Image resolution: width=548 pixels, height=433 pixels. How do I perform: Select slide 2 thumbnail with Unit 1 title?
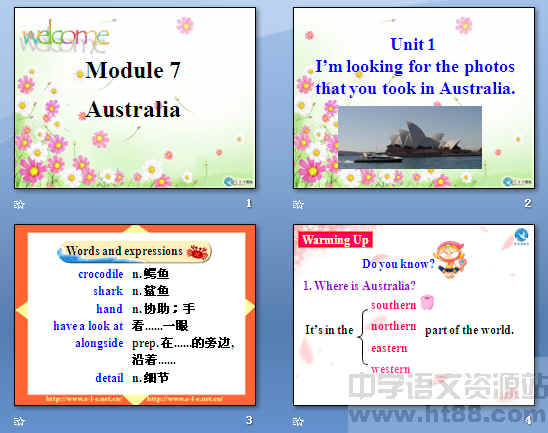pos(414,98)
